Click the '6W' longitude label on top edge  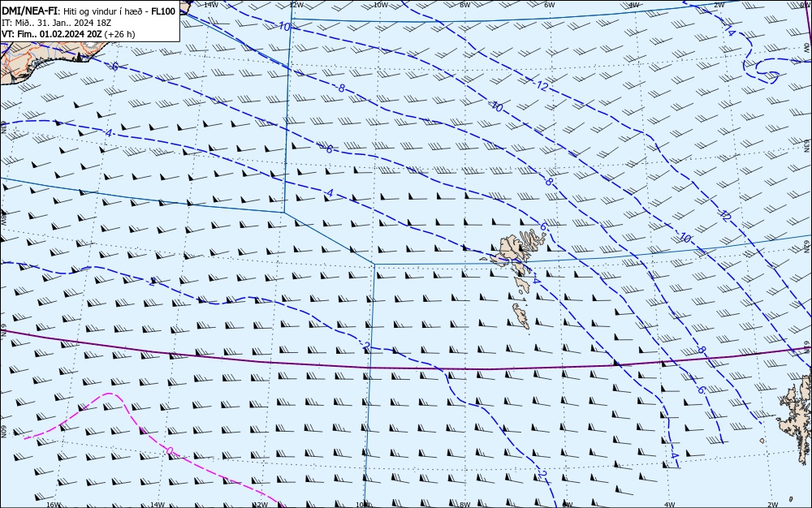[x=550, y=5]
